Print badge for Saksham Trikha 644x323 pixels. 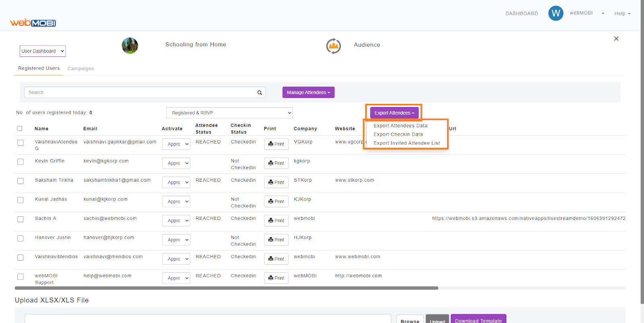coord(276,182)
